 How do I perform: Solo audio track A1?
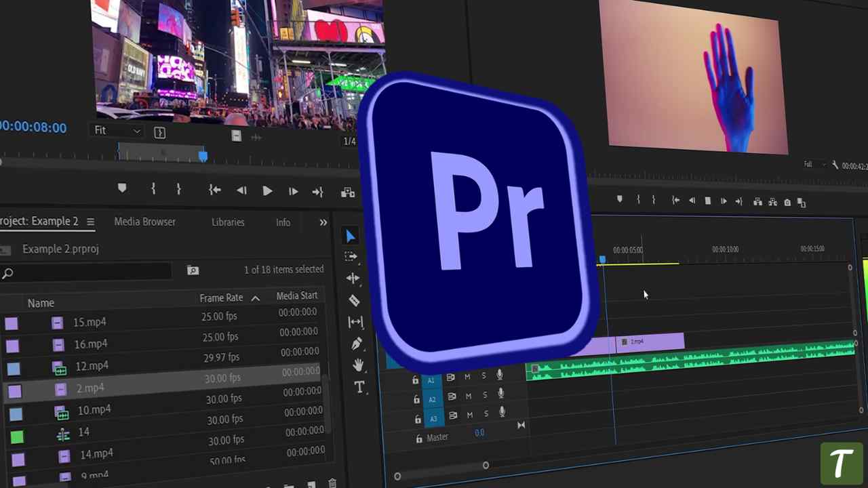point(484,376)
